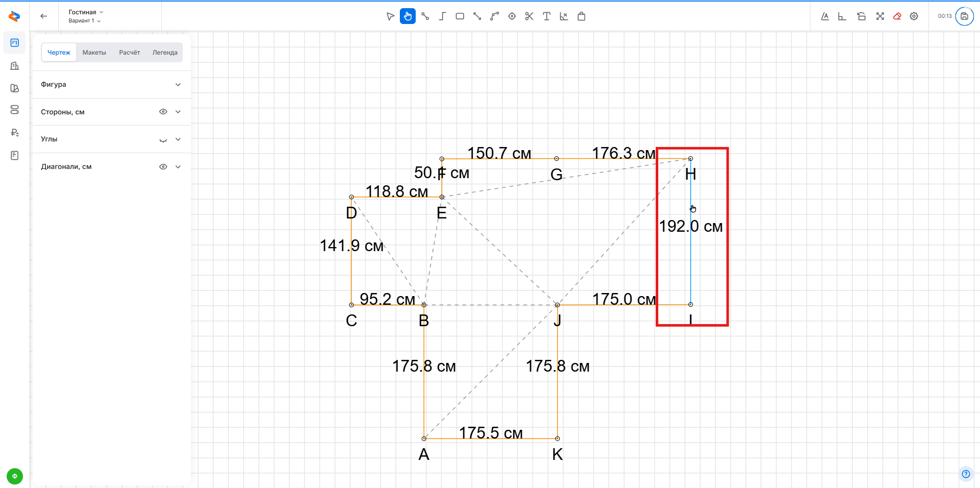Switch to the Макеты tab
Viewport: 980px width, 488px height.
coord(94,53)
